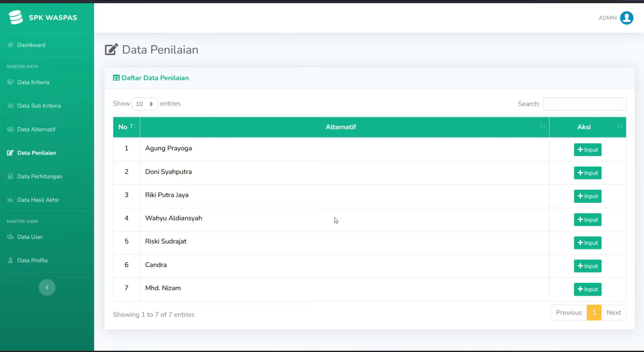644x352 pixels.
Task: Click Input button for Candra
Action: 588,266
